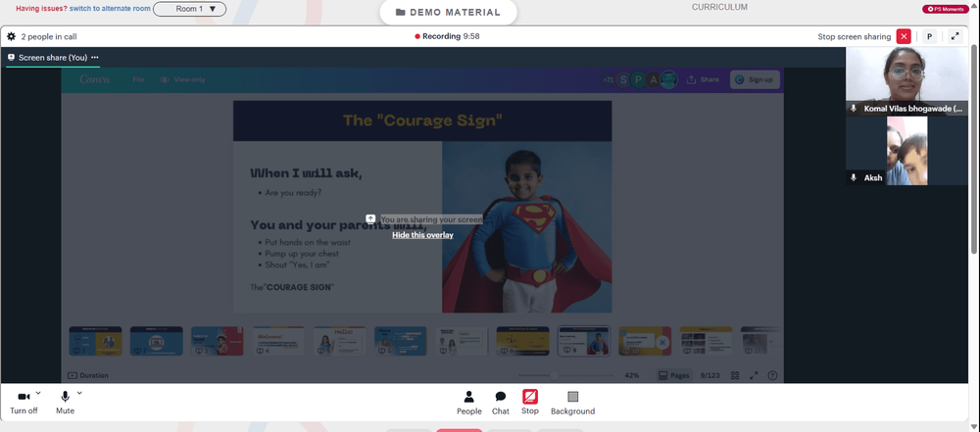The height and width of the screenshot is (432, 980).
Task: Click Aksh's microphone status icon
Action: [x=854, y=177]
